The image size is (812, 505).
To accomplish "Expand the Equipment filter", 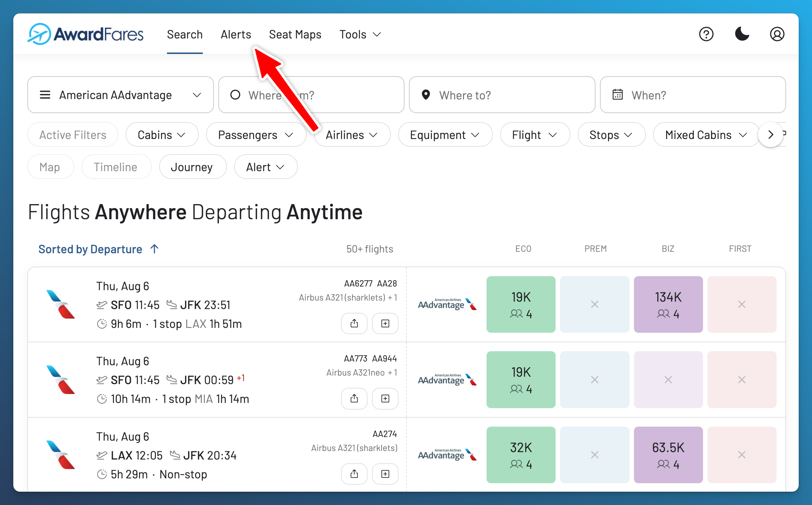I will point(445,135).
